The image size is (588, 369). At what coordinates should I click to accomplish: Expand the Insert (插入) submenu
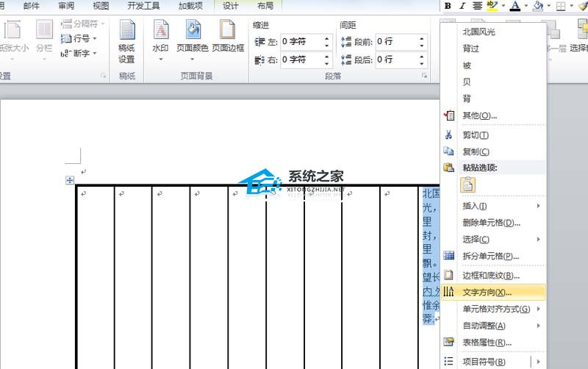pos(493,206)
